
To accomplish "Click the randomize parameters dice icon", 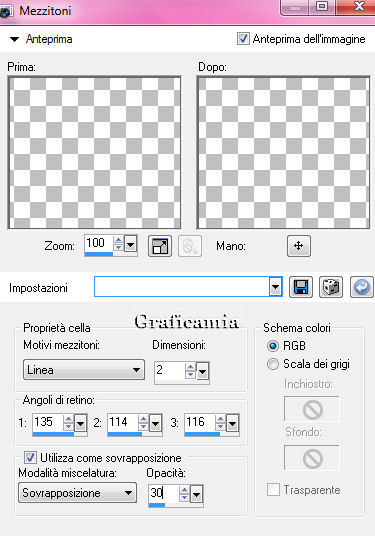I will coord(331,287).
